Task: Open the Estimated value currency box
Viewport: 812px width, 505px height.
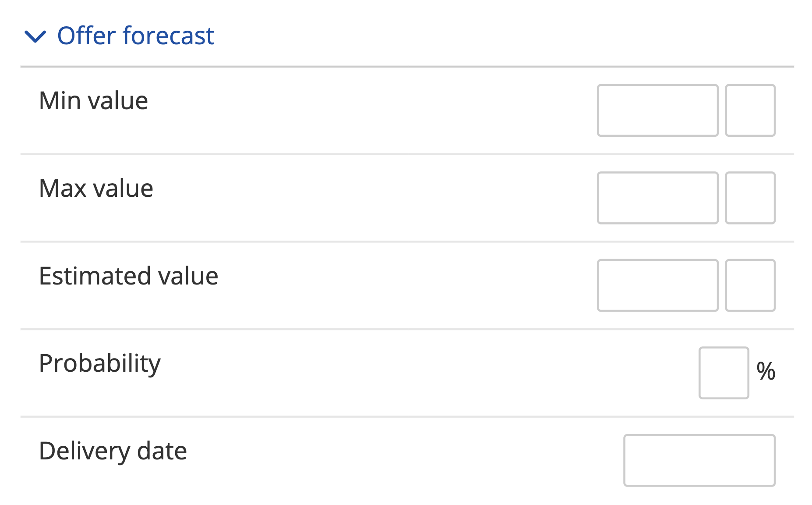Action: tap(750, 286)
